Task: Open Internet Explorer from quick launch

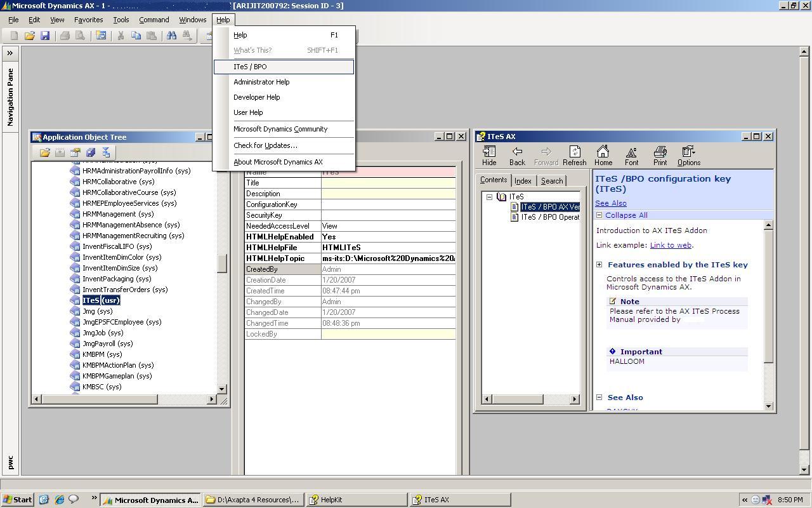Action: pyautogui.click(x=59, y=500)
